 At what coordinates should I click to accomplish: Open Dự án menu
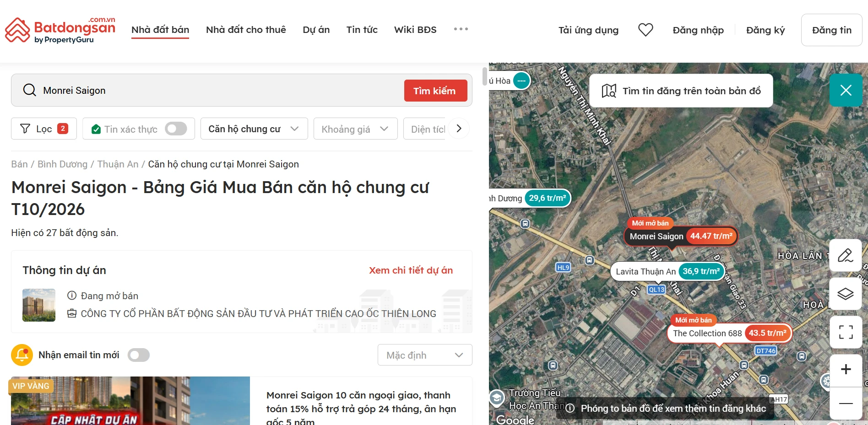(316, 30)
